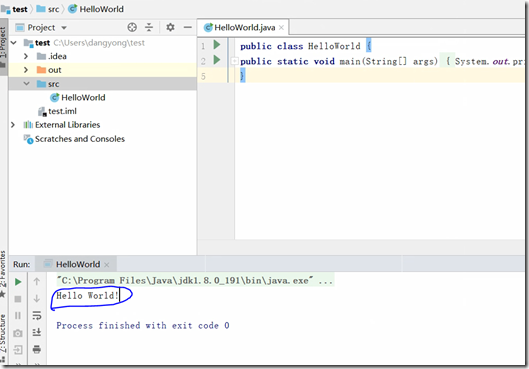
Task: Click the Pause output button
Action: pyautogui.click(x=18, y=315)
